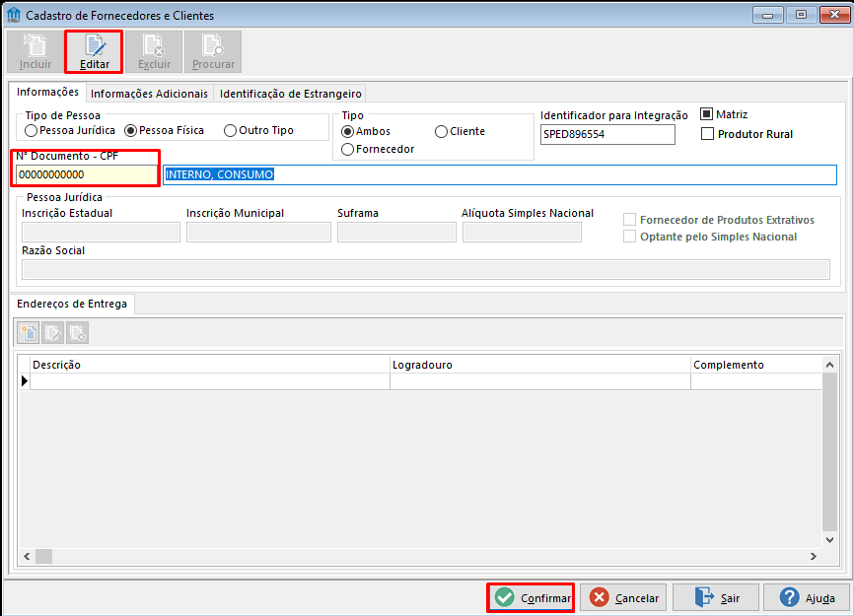Close the Cadastro de Fornecedores window

[x=834, y=15]
